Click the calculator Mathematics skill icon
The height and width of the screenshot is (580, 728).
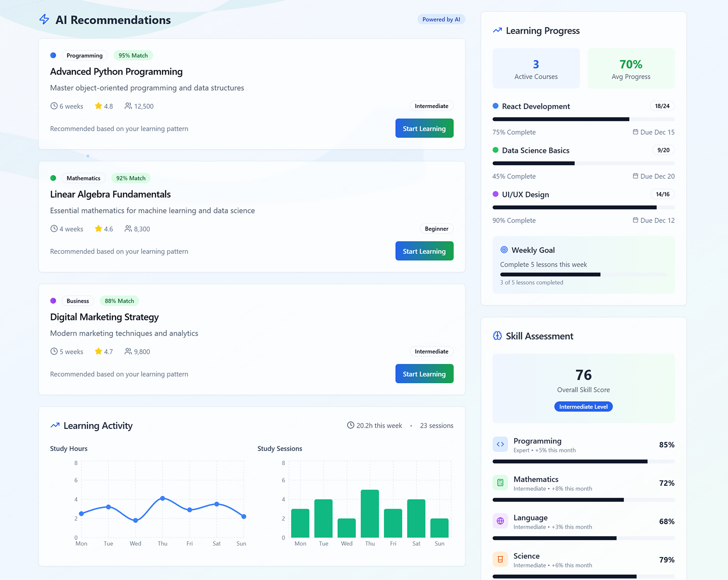tap(500, 483)
